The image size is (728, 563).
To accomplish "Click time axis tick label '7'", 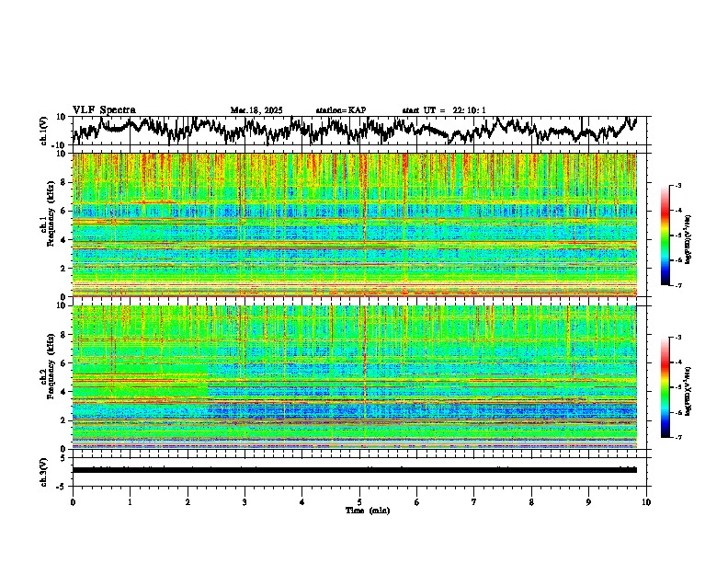I will coord(474,502).
